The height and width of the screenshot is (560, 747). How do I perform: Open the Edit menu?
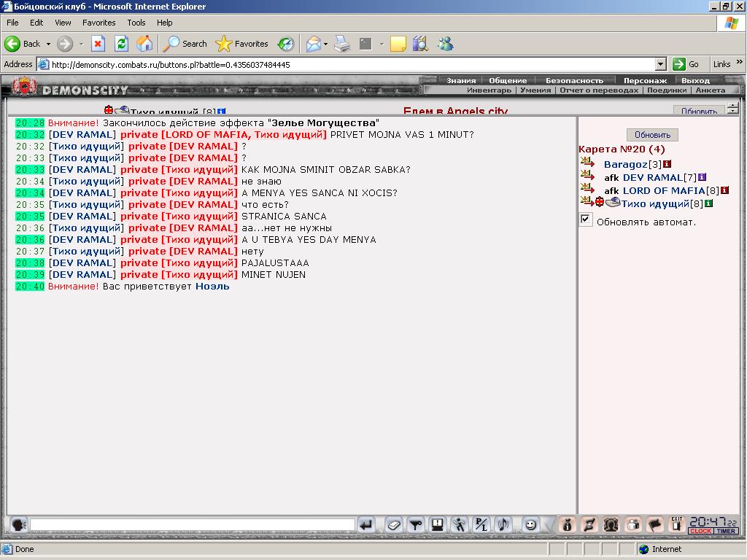tap(36, 23)
